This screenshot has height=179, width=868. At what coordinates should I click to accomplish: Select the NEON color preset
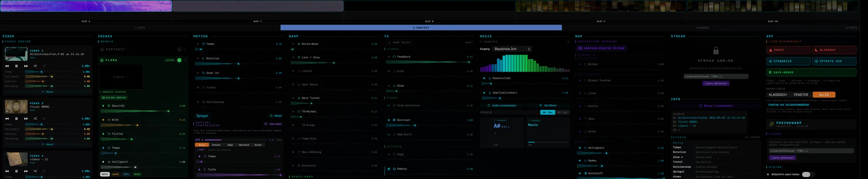pyautogui.click(x=137, y=174)
